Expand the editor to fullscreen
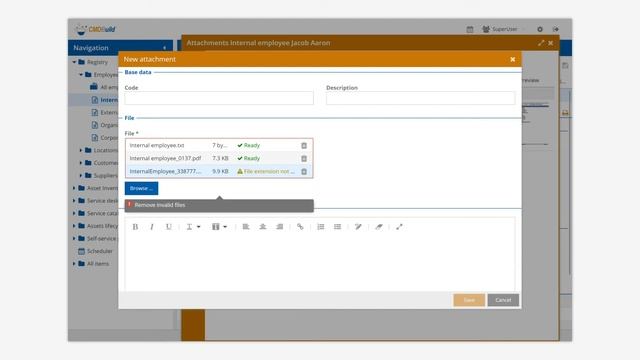Viewport: 640px width, 360px height. (399, 227)
